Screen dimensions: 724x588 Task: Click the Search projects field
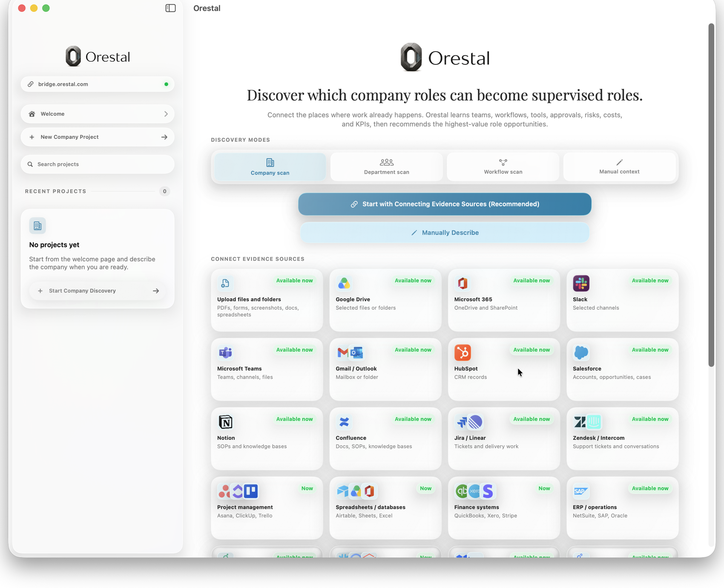pos(98,164)
